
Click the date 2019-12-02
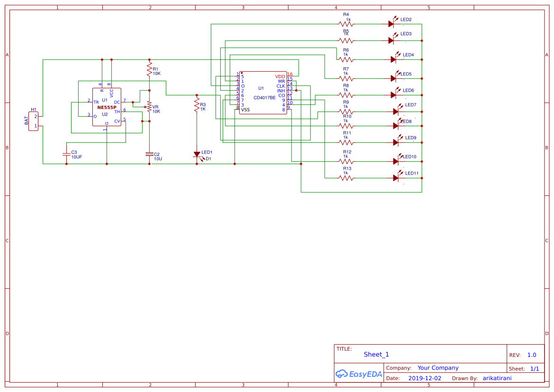click(425, 378)
